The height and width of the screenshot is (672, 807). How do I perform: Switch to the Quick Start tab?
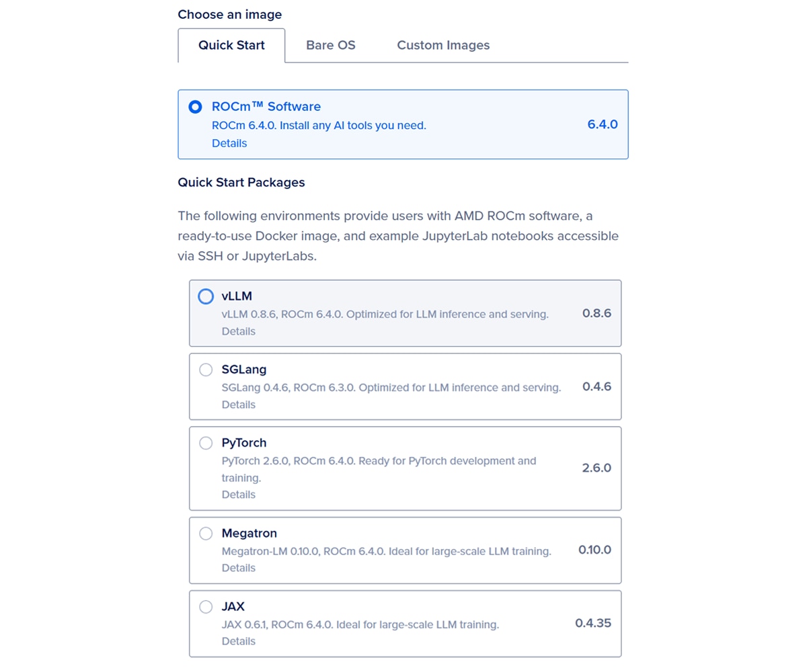point(231,46)
